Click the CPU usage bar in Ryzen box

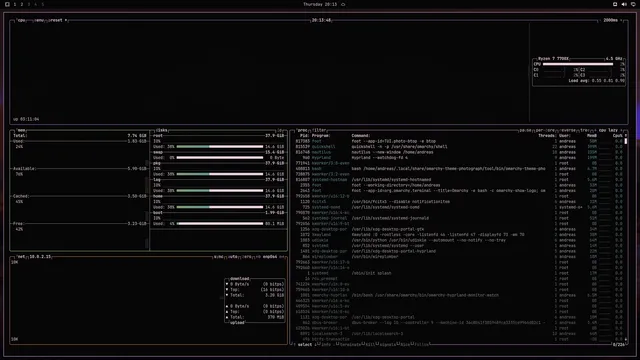pos(578,64)
